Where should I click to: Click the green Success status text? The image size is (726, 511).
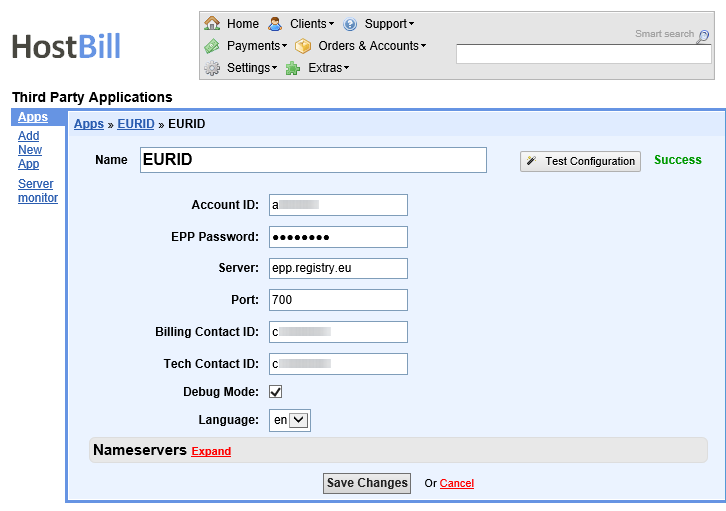pos(678,160)
